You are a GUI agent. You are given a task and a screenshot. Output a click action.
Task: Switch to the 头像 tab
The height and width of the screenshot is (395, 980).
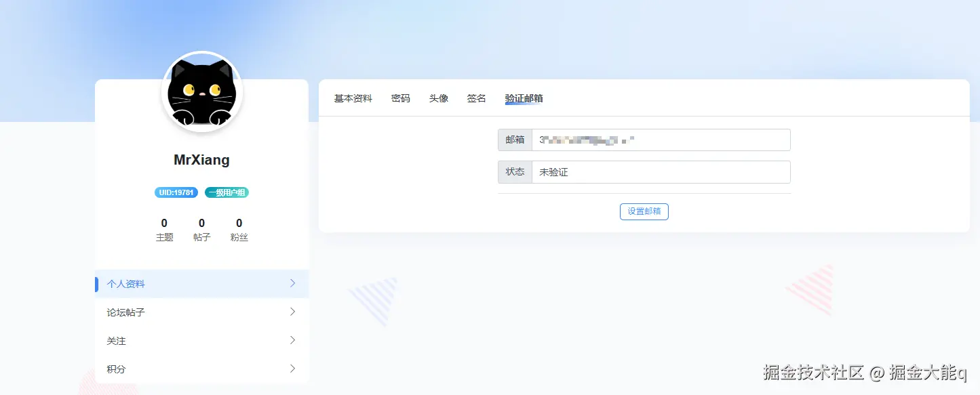pyautogui.click(x=438, y=98)
